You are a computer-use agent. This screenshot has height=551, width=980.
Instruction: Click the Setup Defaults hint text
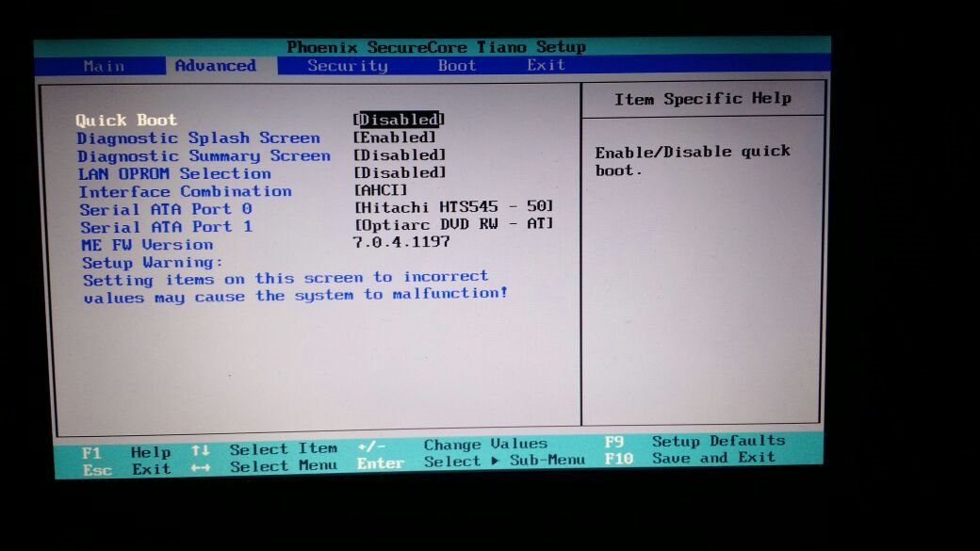(719, 441)
